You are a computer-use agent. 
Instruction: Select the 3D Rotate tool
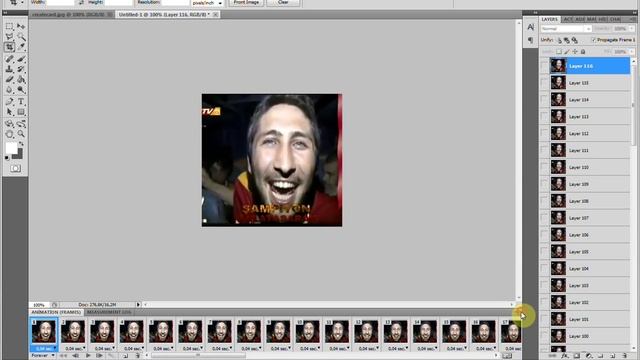[9, 123]
